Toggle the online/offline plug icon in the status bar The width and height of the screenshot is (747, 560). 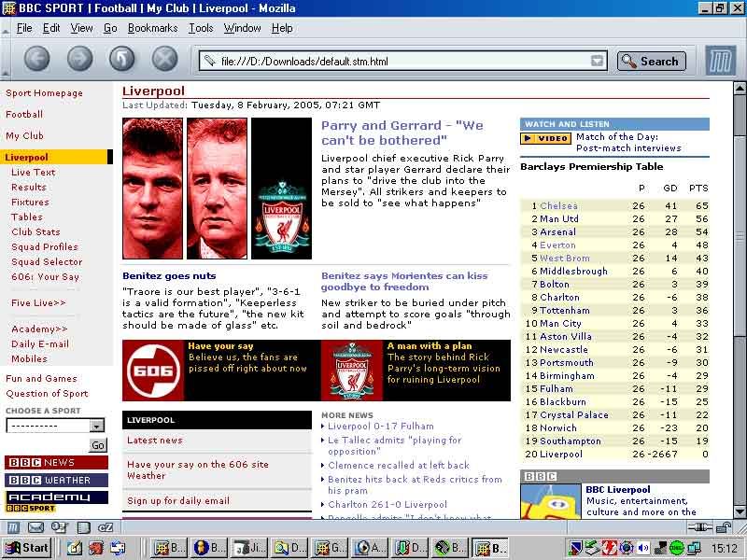(x=699, y=527)
